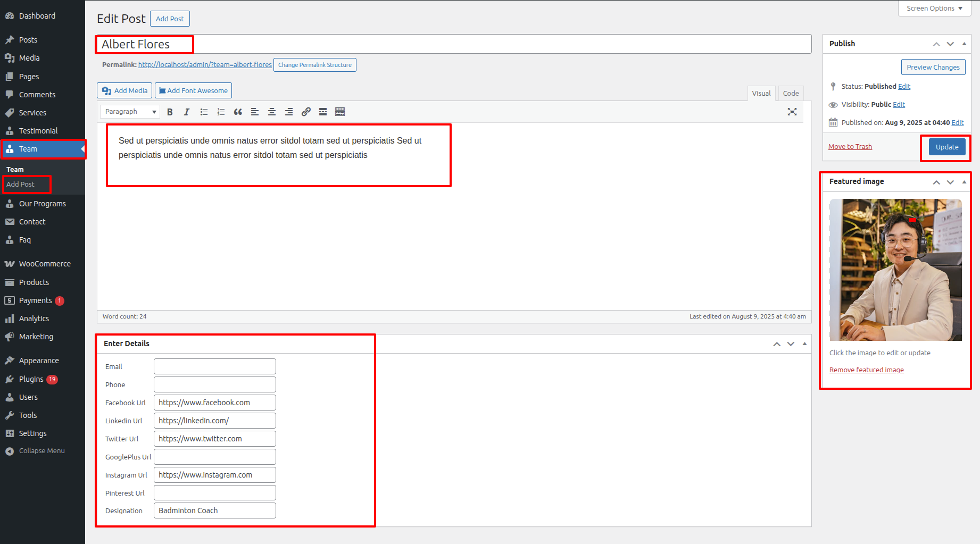This screenshot has height=544, width=980.
Task: Toggle bold formatting in the editor
Action: click(170, 112)
